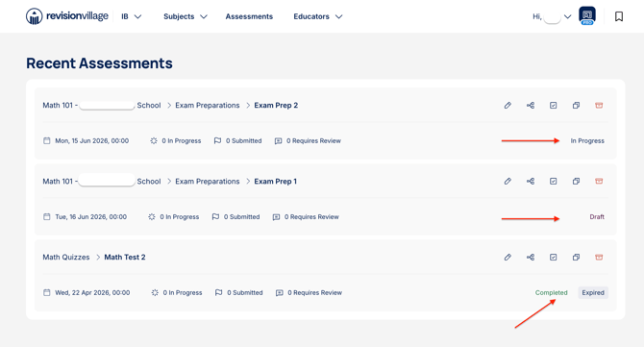Viewport: 644px width, 347px height.
Task: Click 0 Submitted in Exam Prep 1 row
Action: [235, 217]
